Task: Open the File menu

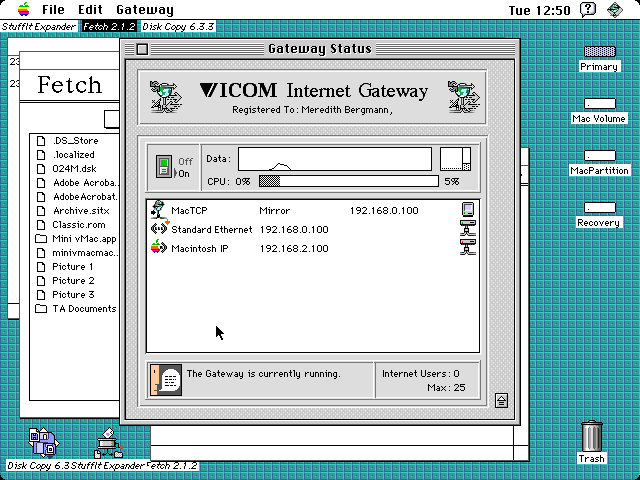Action: tap(53, 9)
